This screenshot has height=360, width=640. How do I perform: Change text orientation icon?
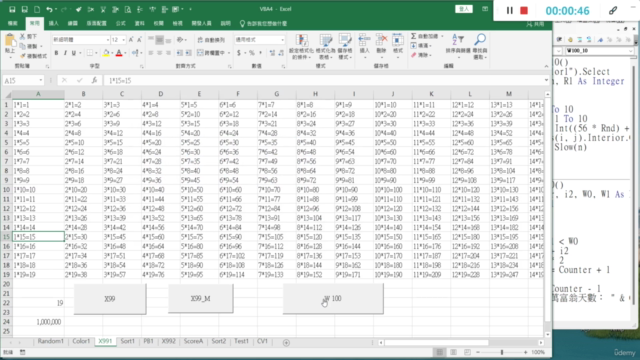click(x=180, y=40)
